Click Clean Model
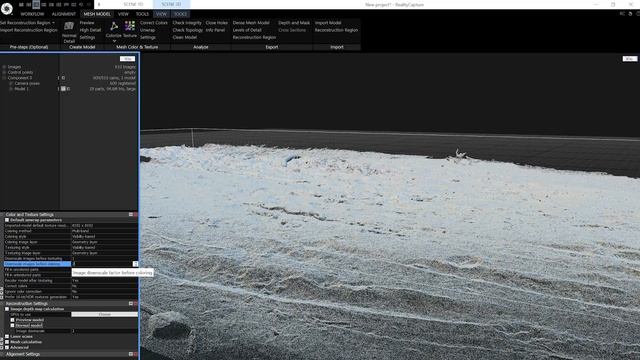Viewport: 640px width, 360px height. click(x=184, y=38)
